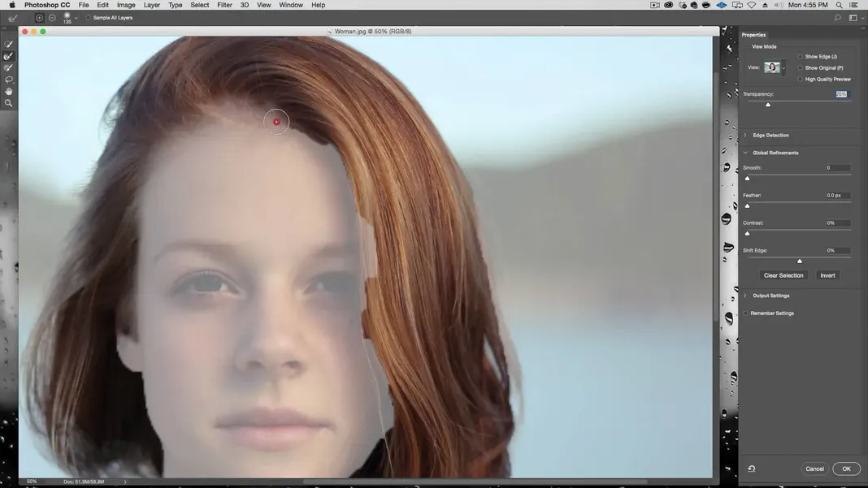Open the tool preset picker brush icon
The image size is (868, 488).
12,18
